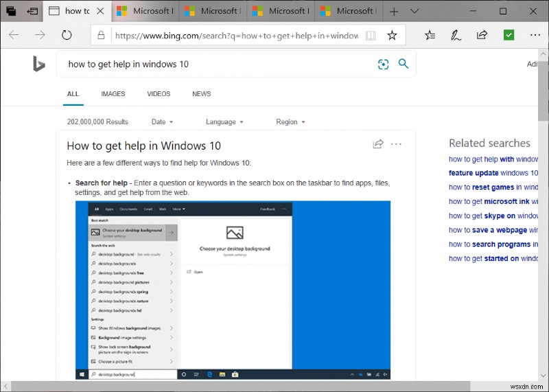The height and width of the screenshot is (392, 549).
Task: Open a new tab with plus
Action: coord(394,12)
